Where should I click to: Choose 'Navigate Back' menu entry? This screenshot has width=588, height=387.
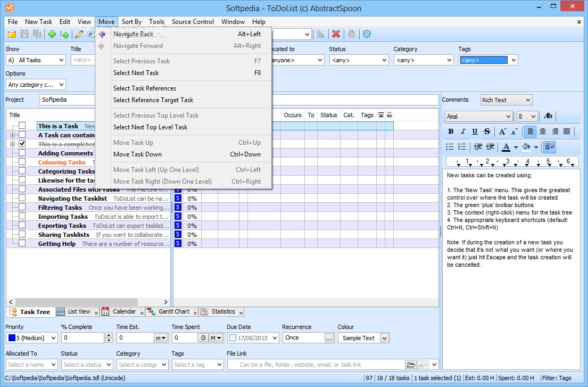184,34
